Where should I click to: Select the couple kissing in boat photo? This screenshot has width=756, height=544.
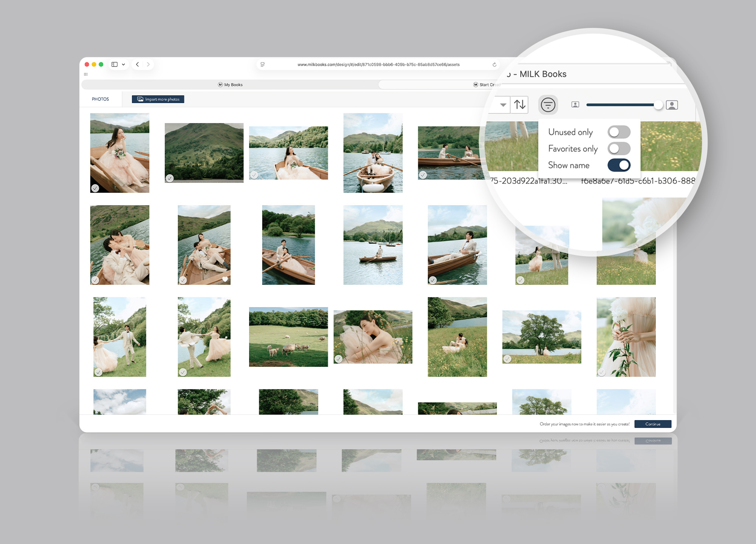(x=120, y=245)
